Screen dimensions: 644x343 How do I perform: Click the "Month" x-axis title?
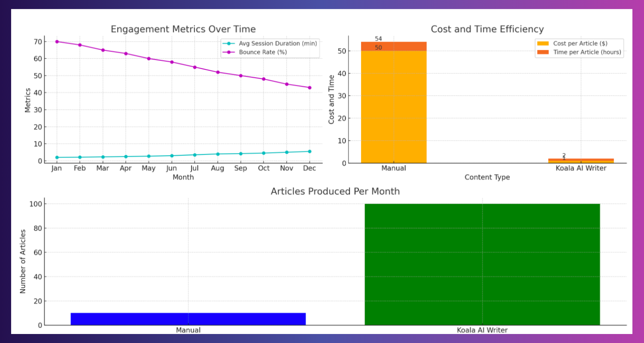[x=183, y=177]
